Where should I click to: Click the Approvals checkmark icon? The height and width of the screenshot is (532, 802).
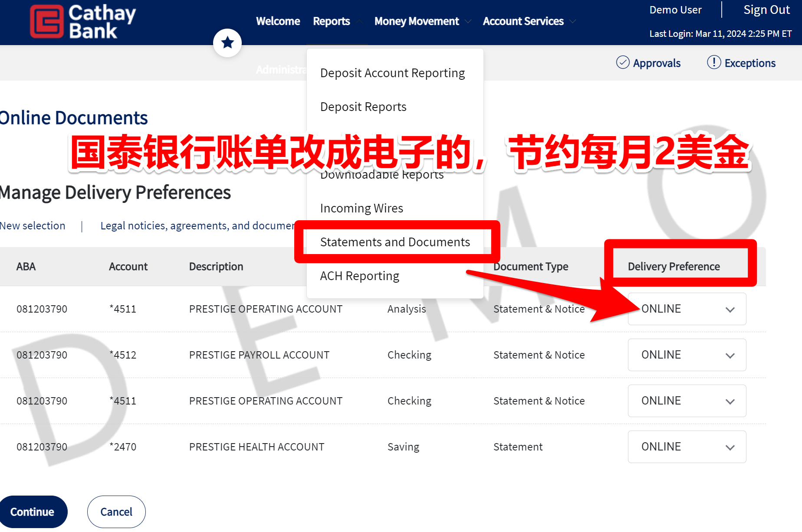tap(623, 62)
